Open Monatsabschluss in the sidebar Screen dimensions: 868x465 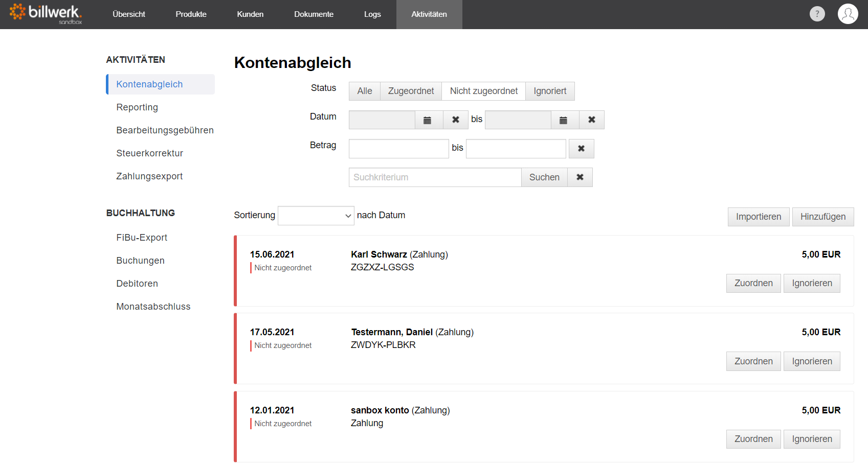coord(153,307)
